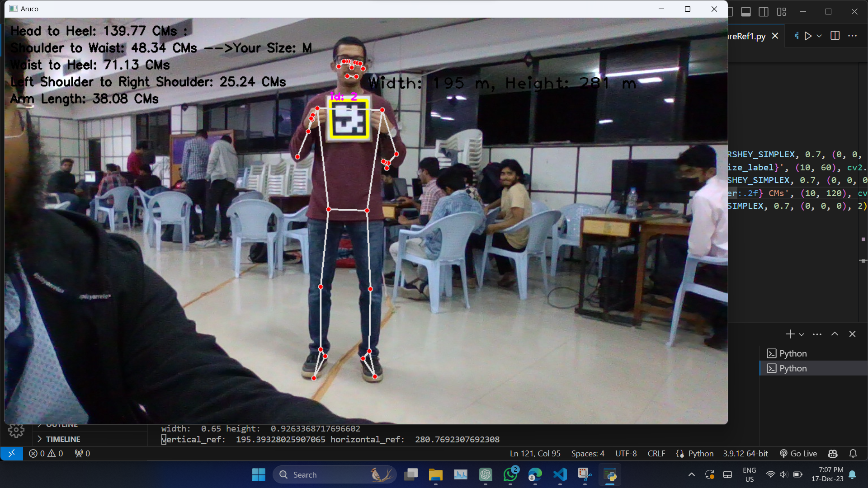Open the launch profile dropdown beside new terminal
The width and height of the screenshot is (868, 488).
pos(802,334)
